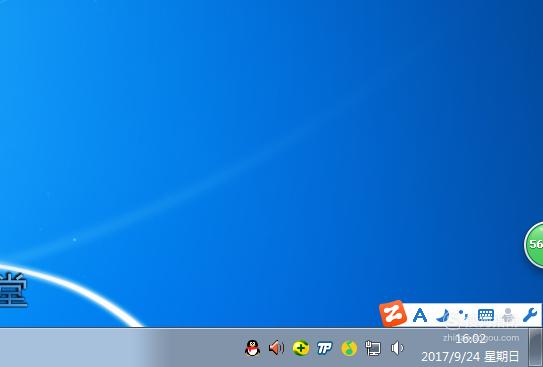
Task: Click the grayed user account icon
Action: (508, 315)
